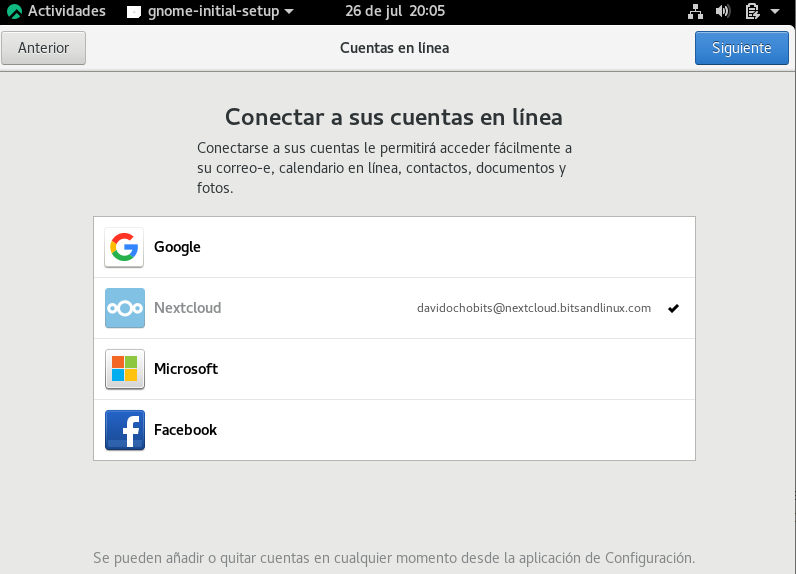Continue with the Siguiente button

(x=741, y=48)
